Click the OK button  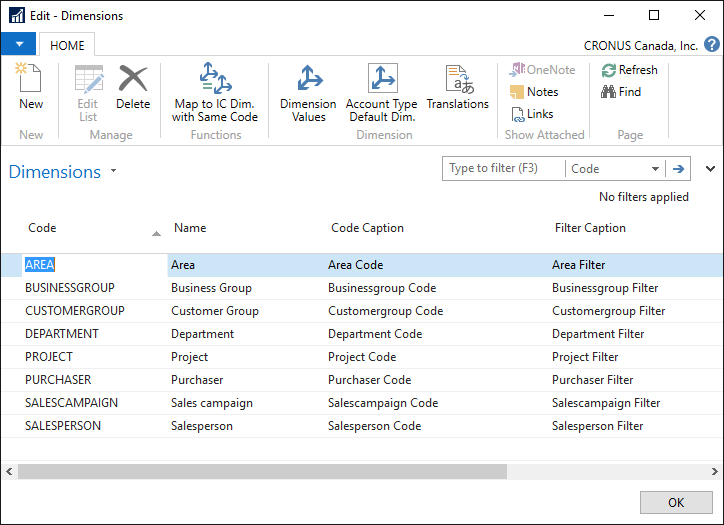676,503
